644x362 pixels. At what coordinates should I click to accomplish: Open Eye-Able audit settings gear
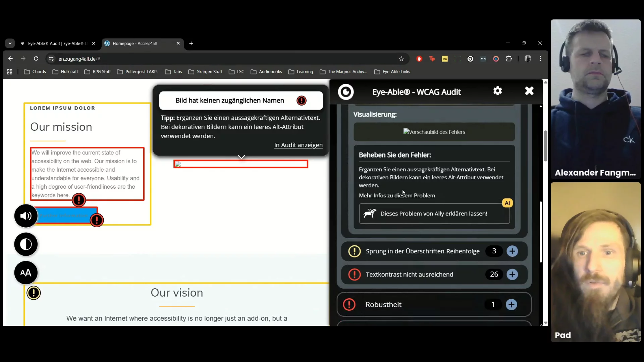(x=497, y=91)
